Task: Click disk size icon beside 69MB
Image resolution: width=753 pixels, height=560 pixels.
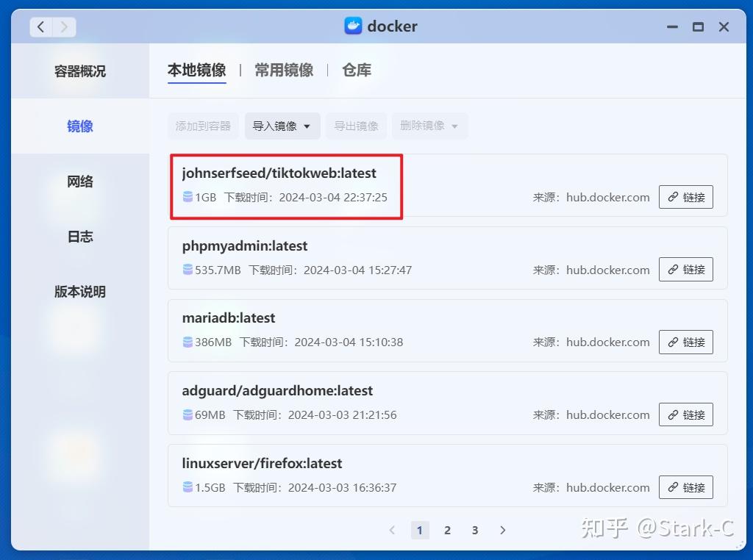Action: (188, 414)
